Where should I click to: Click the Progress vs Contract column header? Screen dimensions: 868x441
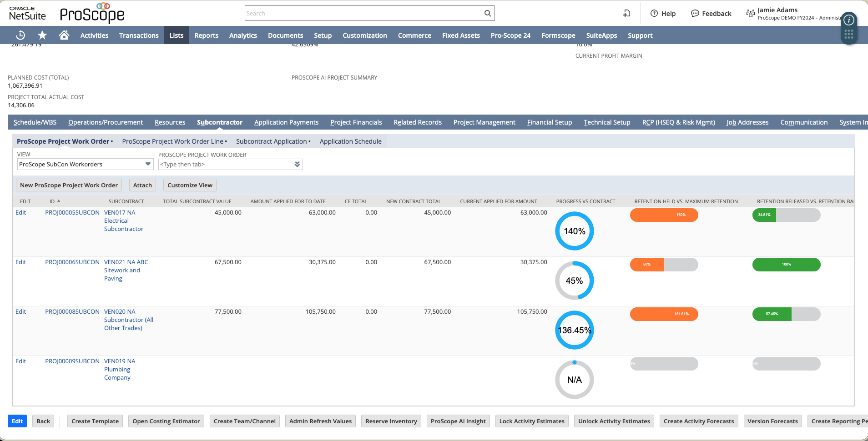585,201
